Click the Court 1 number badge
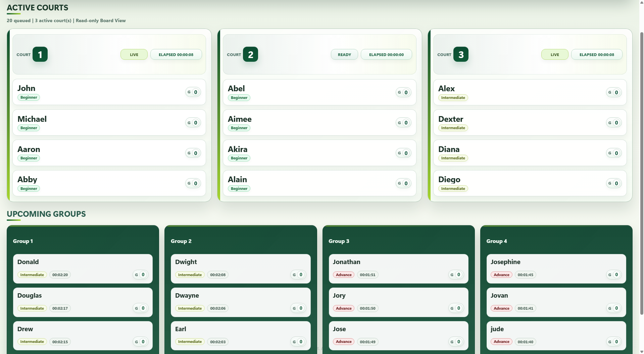Image resolution: width=644 pixels, height=354 pixels. [40, 54]
